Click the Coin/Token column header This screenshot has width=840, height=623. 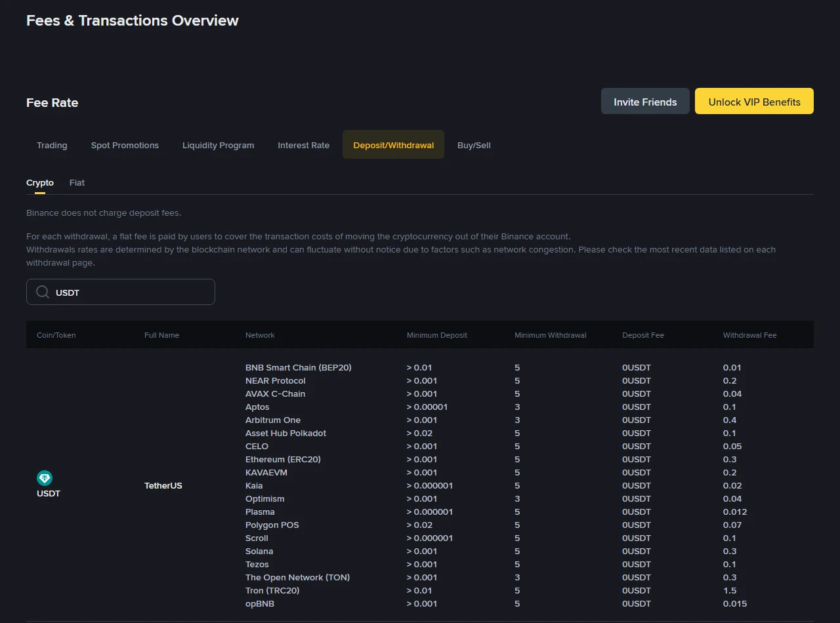56,335
